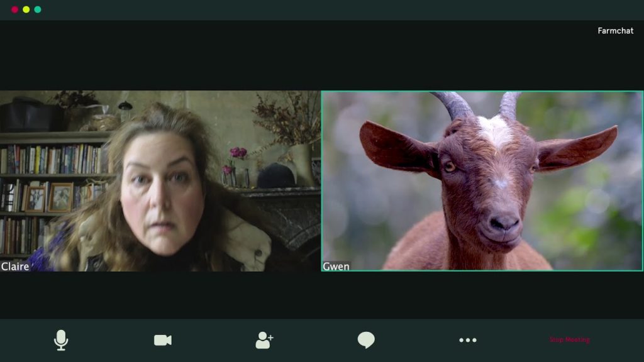Image resolution: width=644 pixels, height=362 pixels.
Task: Maximize the window with the green button
Action: point(38,9)
